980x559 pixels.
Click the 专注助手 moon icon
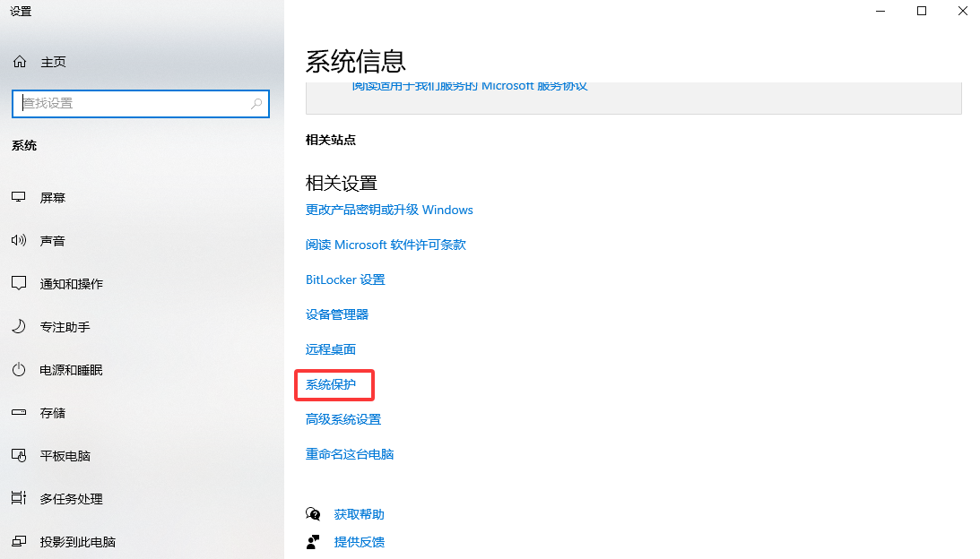coord(19,326)
